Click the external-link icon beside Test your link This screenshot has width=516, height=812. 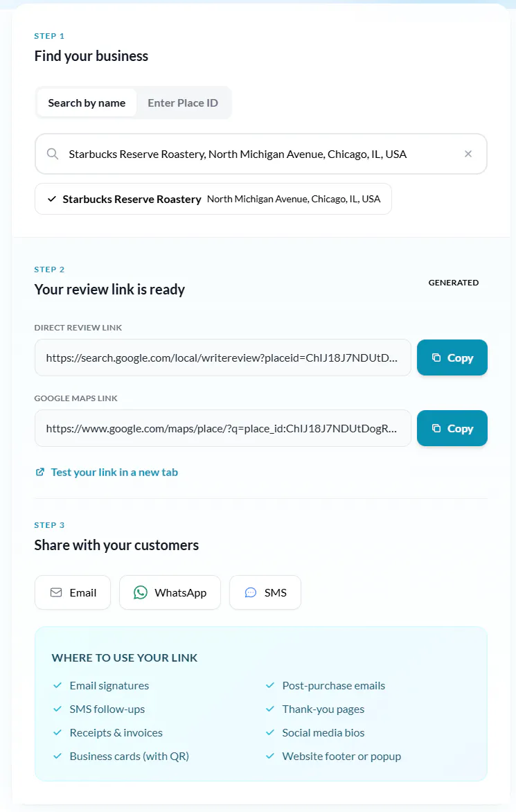pos(39,471)
